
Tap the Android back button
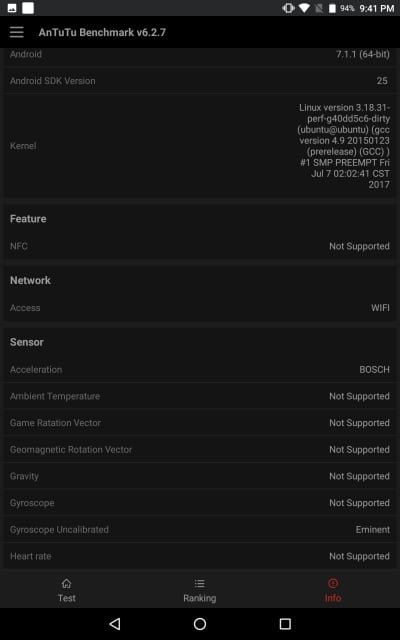(115, 623)
